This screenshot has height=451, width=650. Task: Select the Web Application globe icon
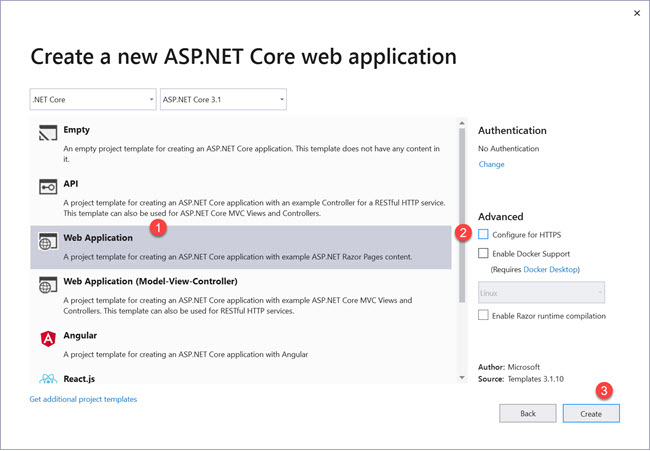[x=47, y=242]
